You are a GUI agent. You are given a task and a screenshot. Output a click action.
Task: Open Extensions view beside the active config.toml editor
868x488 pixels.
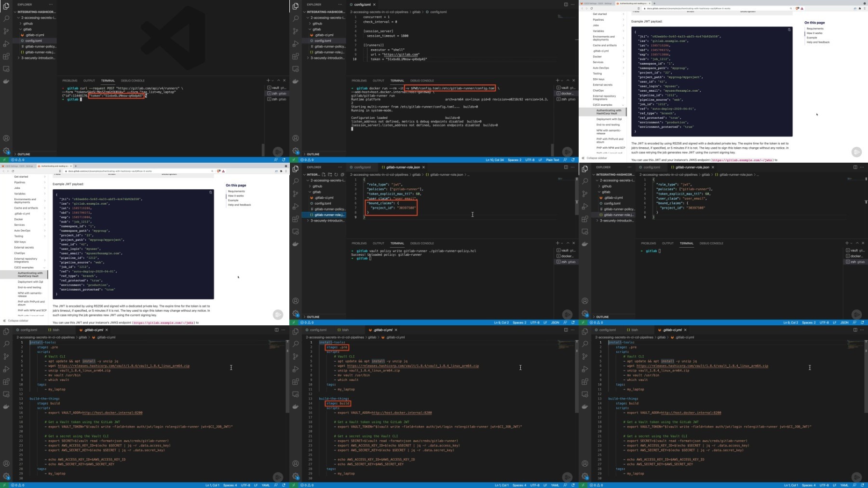296,56
